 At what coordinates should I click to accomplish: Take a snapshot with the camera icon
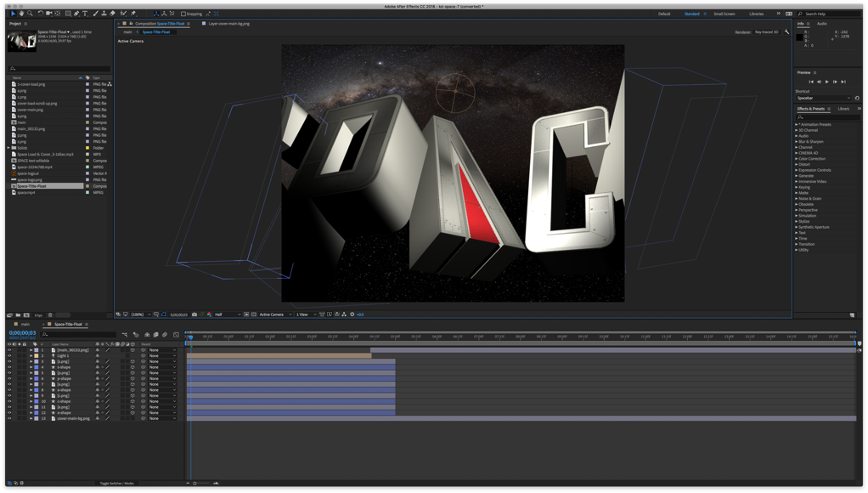pos(194,314)
